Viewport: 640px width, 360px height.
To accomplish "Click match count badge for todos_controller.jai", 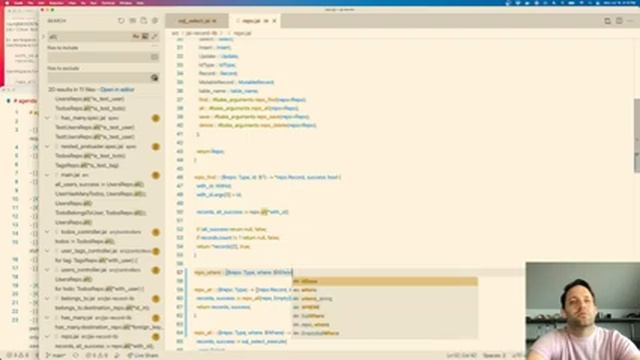I will pyautogui.click(x=156, y=232).
